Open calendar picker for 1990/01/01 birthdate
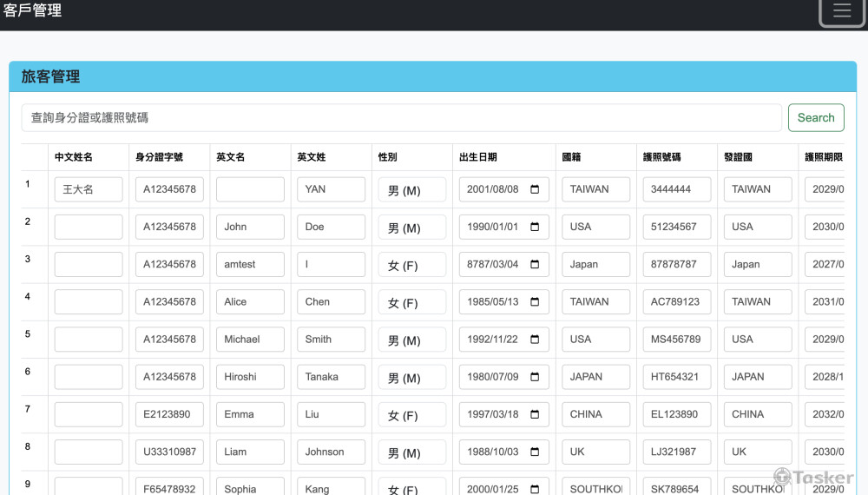 535,227
